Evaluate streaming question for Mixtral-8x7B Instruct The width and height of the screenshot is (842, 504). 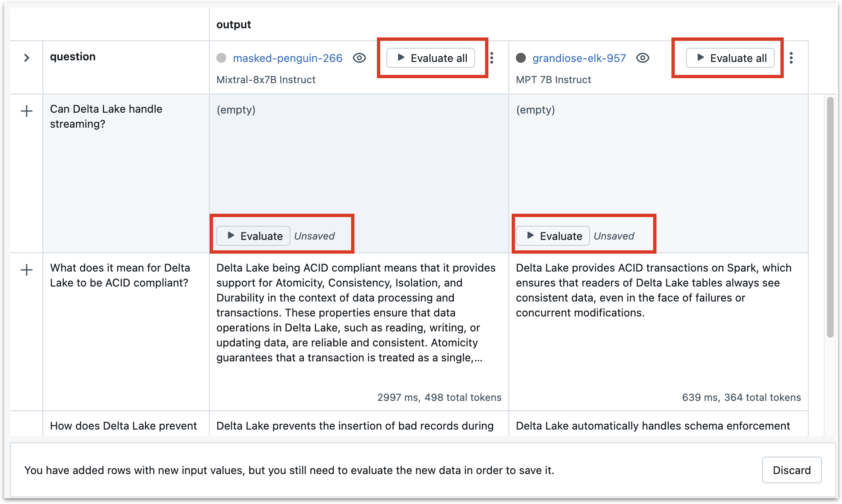253,236
